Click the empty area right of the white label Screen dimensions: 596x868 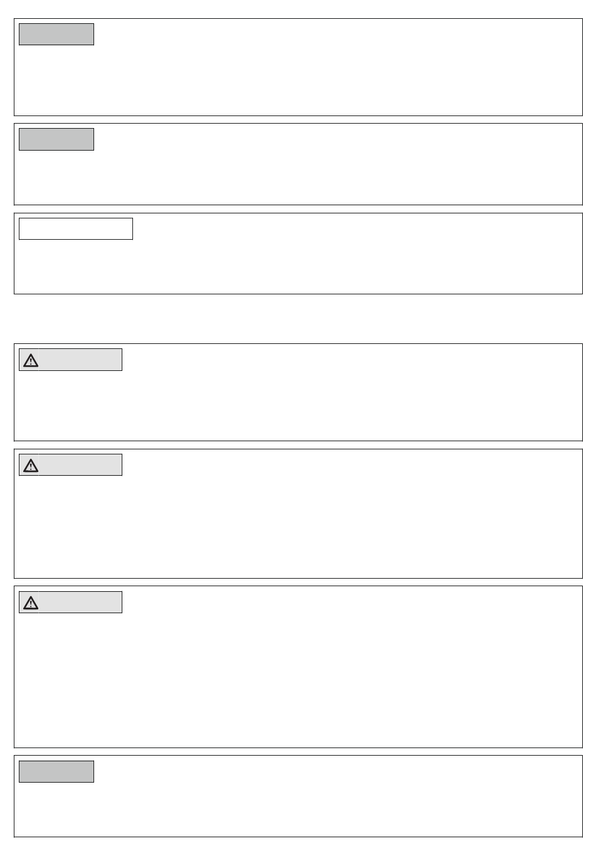358,229
